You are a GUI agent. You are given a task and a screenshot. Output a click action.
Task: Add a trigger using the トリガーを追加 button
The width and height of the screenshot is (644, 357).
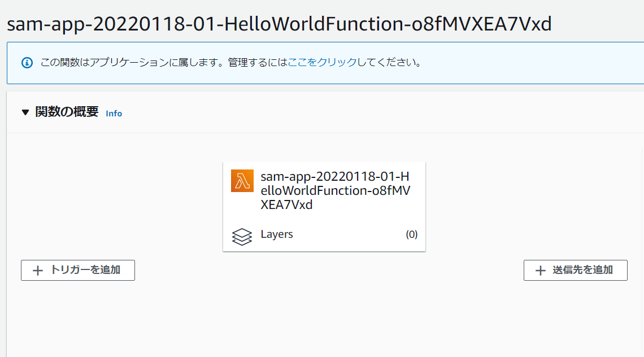pyautogui.click(x=77, y=270)
